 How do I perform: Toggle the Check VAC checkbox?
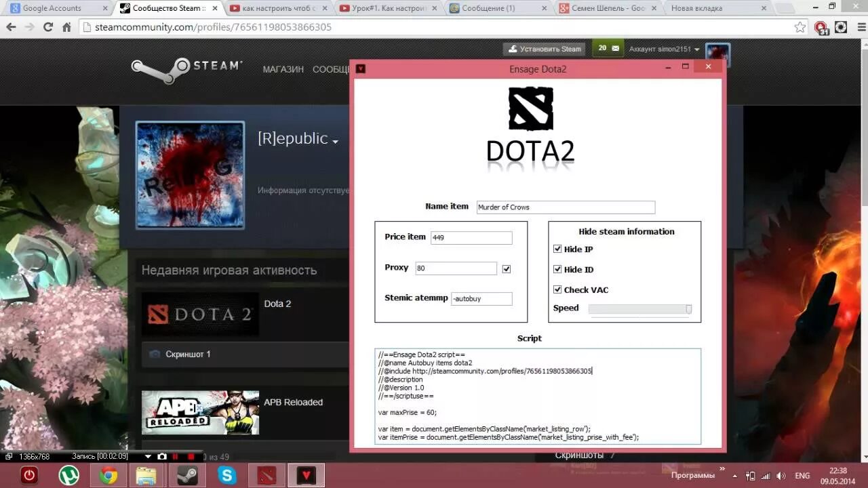pos(557,289)
